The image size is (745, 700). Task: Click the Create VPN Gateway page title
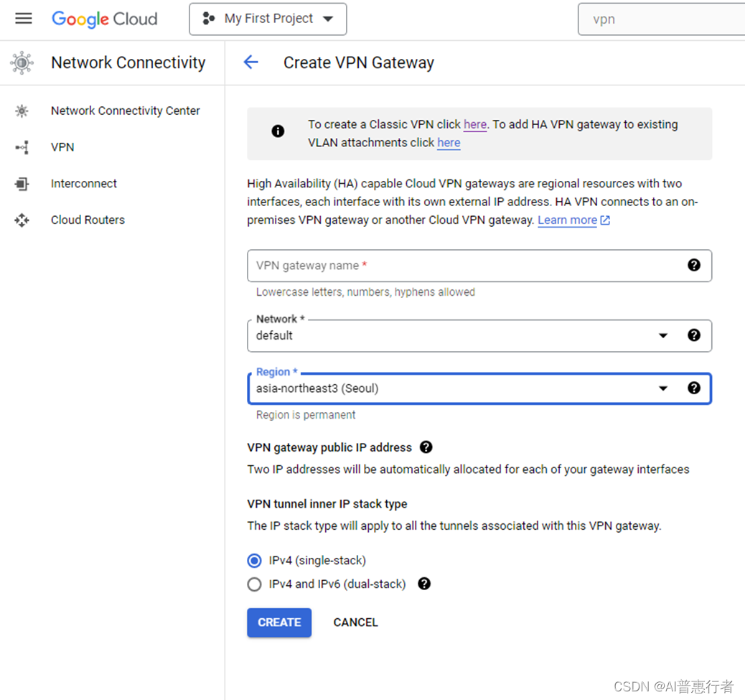pos(359,62)
